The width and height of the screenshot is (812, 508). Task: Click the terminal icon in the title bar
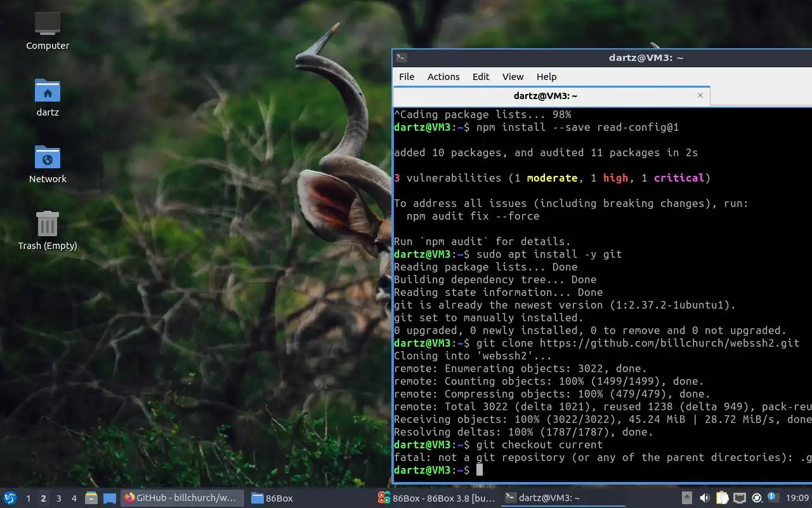click(400, 58)
